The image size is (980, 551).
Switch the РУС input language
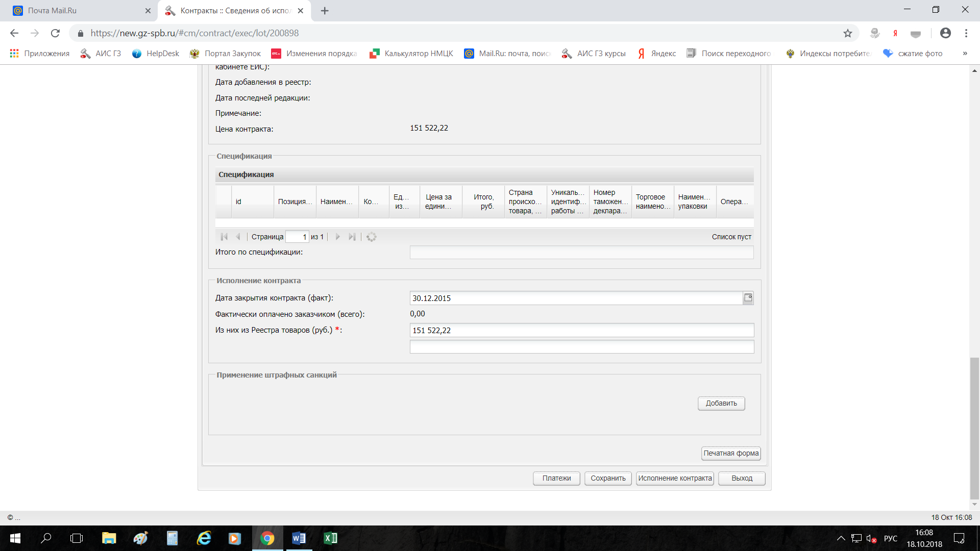(x=891, y=539)
